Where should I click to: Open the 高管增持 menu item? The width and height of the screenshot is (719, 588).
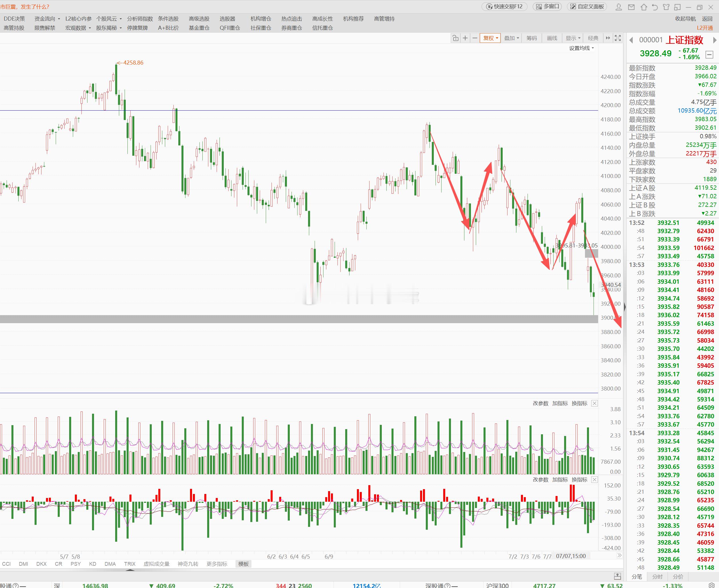384,19
